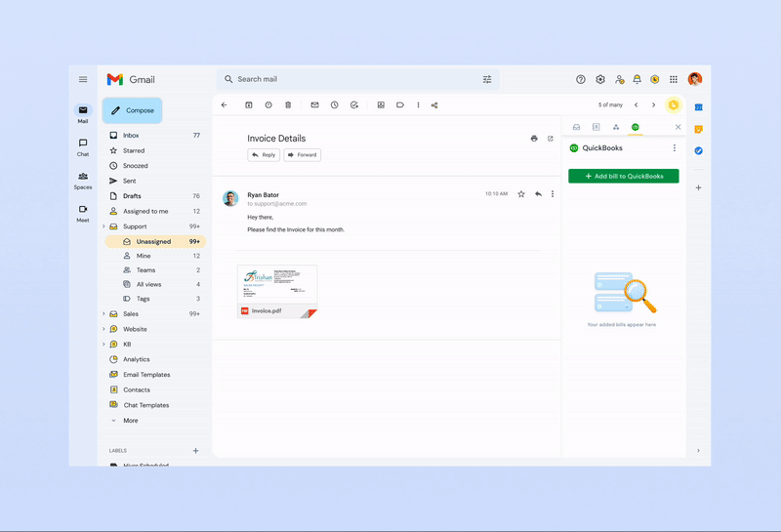781x532 pixels.
Task: Print the Invoice Details email
Action: point(534,139)
